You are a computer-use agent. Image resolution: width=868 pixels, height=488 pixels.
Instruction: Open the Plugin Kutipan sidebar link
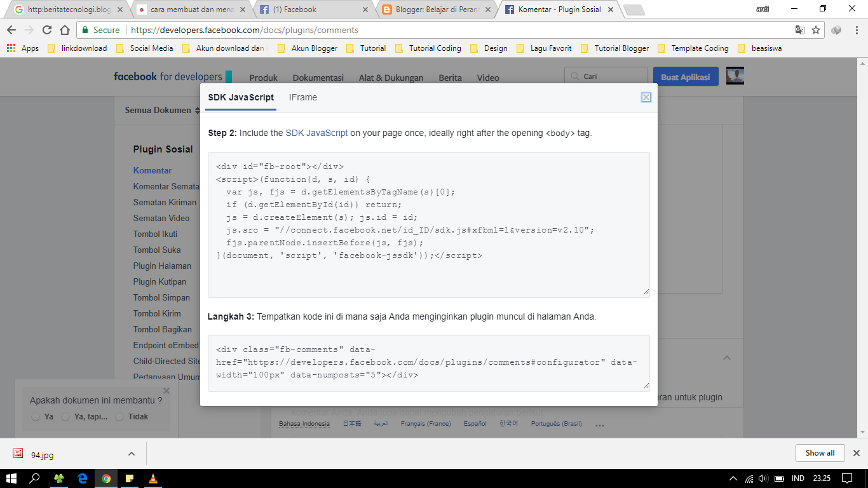[159, 281]
